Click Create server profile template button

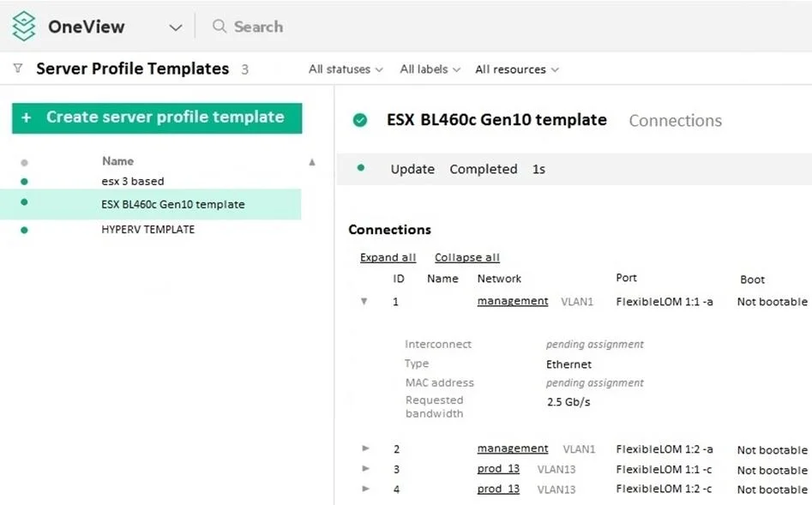pos(157,118)
